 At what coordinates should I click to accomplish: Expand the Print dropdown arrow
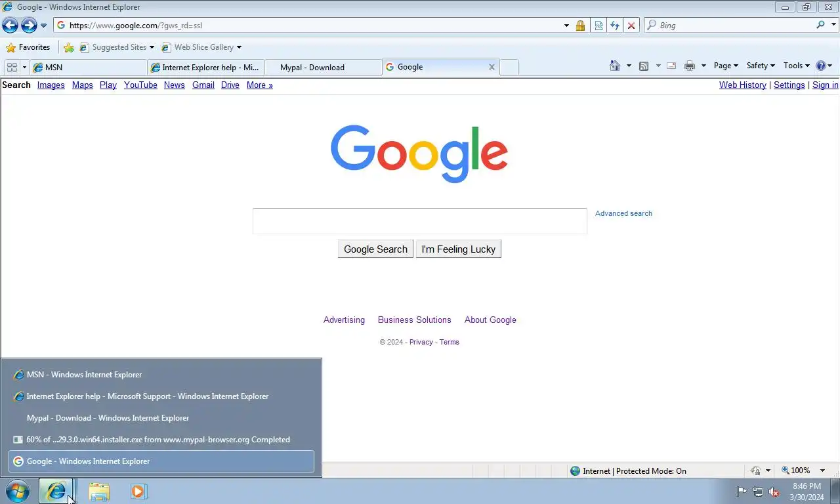pyautogui.click(x=703, y=66)
